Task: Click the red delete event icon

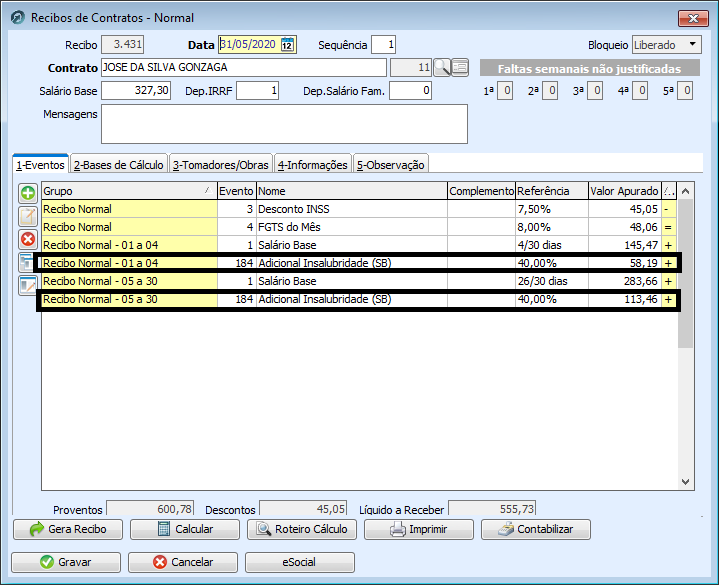Action: [x=28, y=239]
